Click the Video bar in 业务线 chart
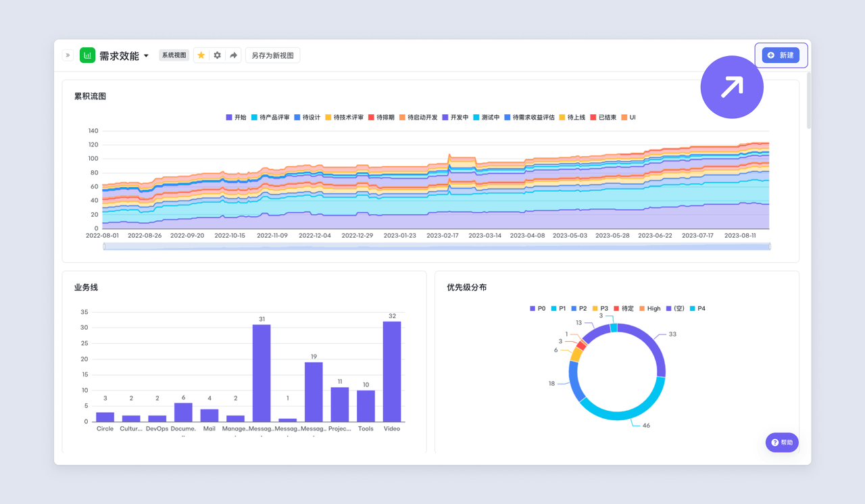This screenshot has width=865, height=504. coord(392,372)
